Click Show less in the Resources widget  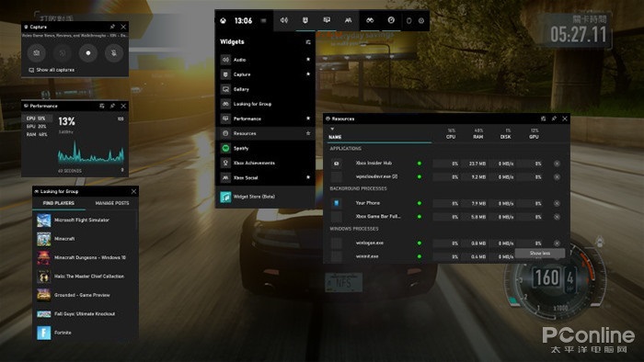[x=540, y=254]
